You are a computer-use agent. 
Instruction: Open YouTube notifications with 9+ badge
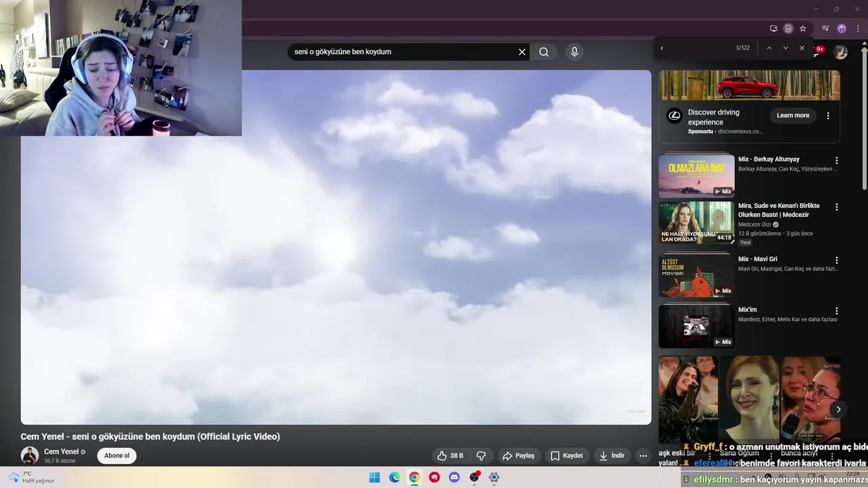[819, 51]
